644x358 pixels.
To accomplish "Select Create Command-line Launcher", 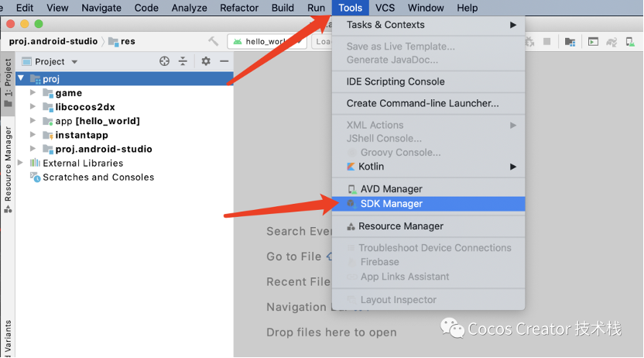I will 422,103.
